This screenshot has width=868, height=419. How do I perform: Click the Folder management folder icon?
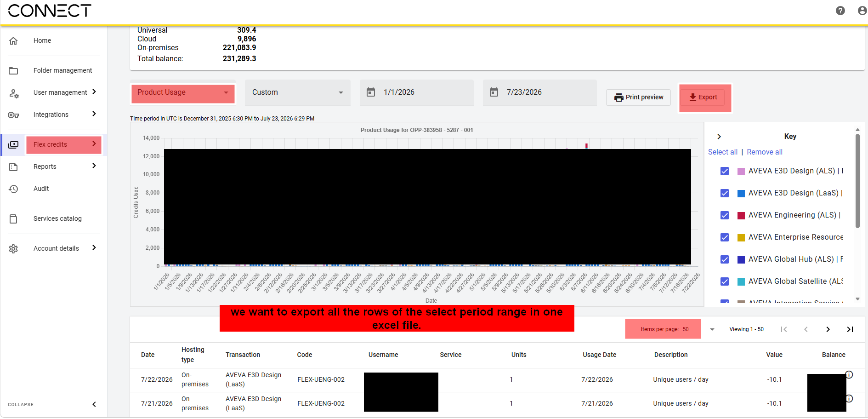[x=13, y=70]
